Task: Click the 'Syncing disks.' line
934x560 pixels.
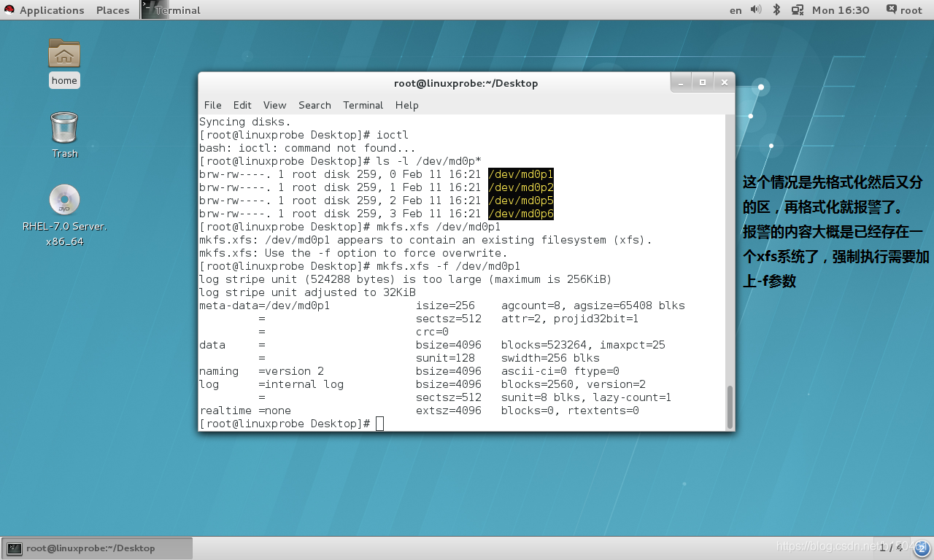Action: [244, 122]
